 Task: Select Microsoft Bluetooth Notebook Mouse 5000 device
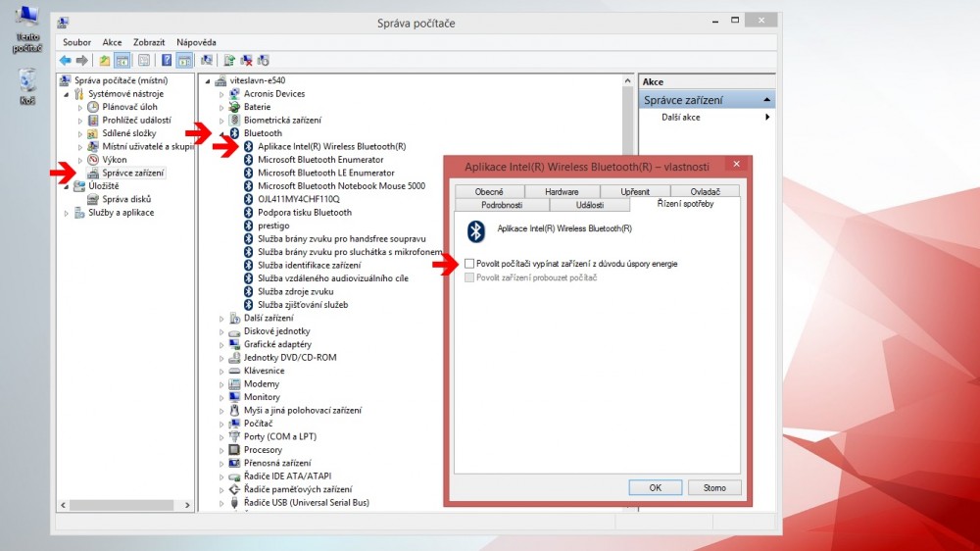(x=341, y=185)
